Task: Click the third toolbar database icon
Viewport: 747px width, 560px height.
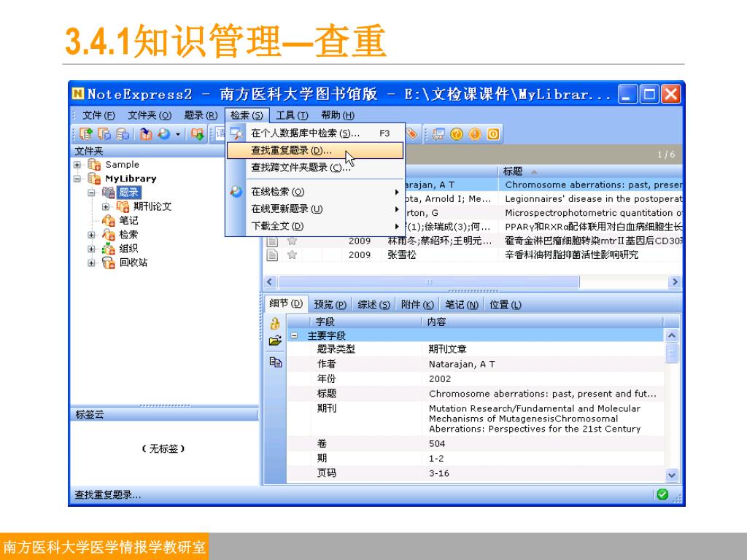Action: 123,134
